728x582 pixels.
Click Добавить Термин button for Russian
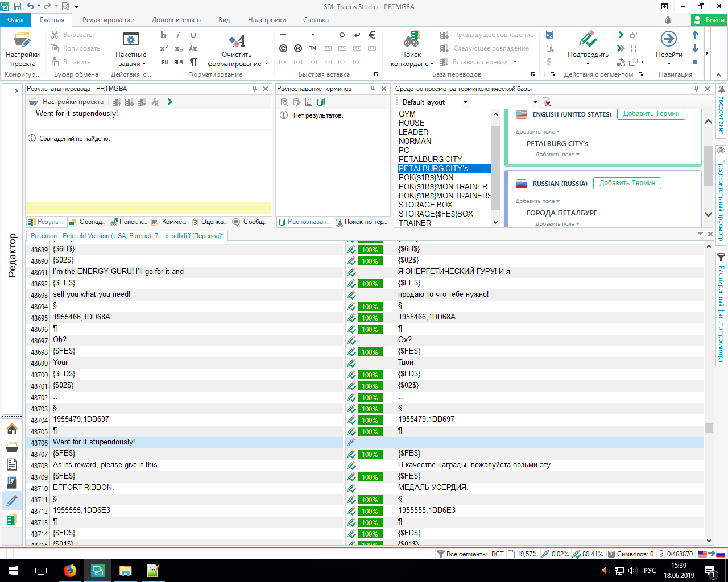627,183
